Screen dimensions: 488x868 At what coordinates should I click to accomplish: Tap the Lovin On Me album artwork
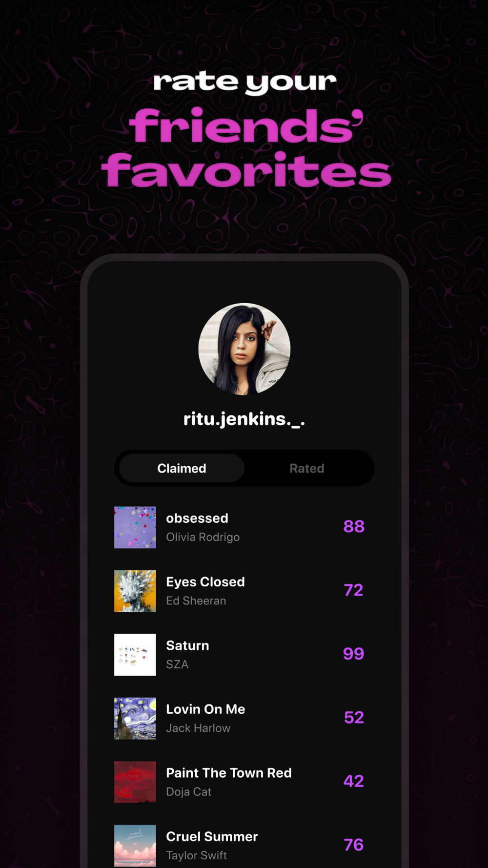pos(135,718)
